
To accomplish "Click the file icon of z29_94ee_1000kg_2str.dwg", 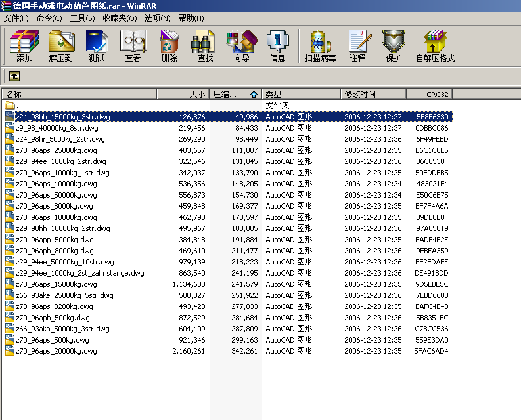I will (10, 161).
